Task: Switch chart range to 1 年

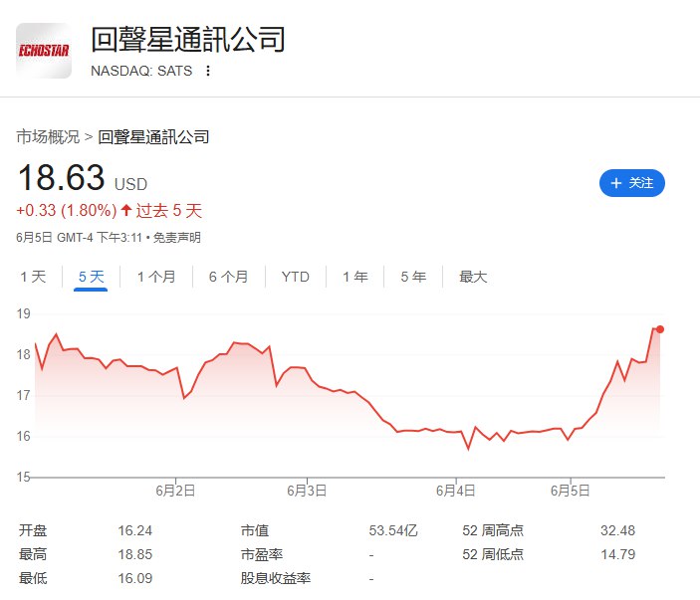Action: tap(355, 277)
